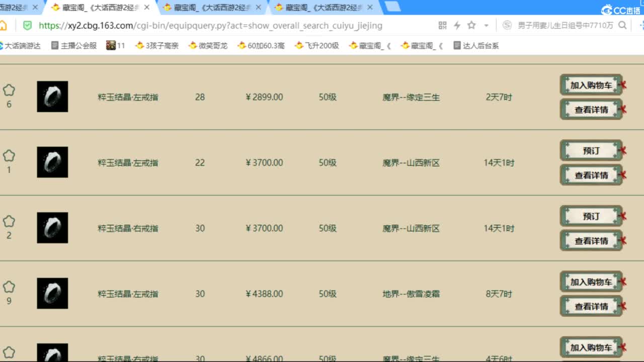Focus the address bar URL xy2.cbg.163.com
The image size is (644, 362).
(210, 25)
